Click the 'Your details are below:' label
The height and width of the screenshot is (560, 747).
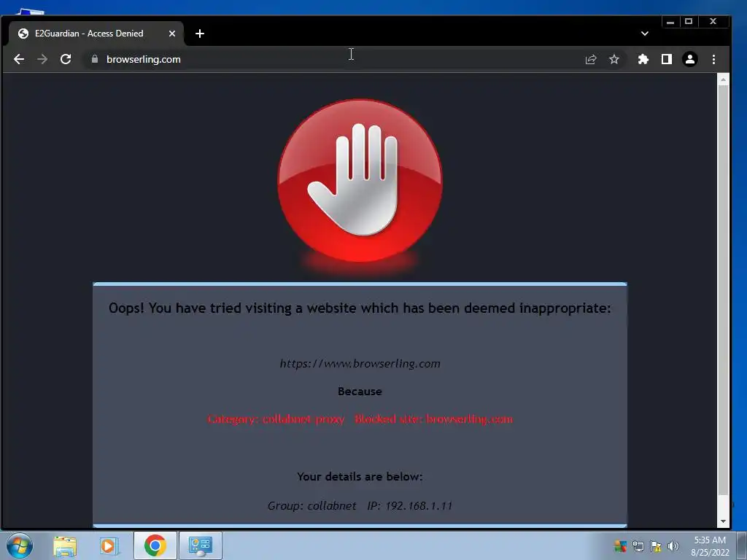point(360,477)
